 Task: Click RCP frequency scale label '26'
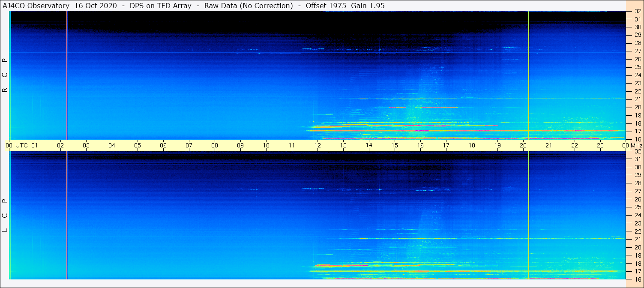coord(638,59)
